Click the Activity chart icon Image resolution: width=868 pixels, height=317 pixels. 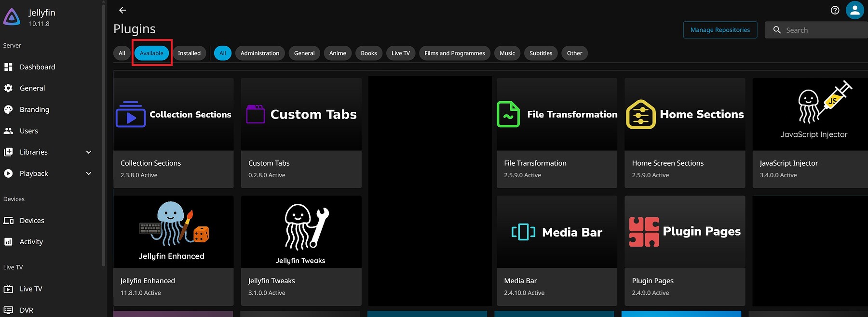tap(8, 242)
